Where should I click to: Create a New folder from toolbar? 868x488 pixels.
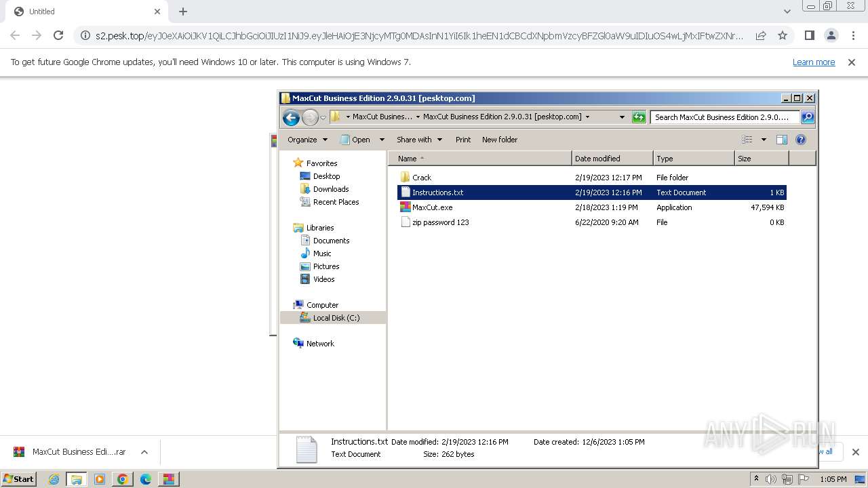tap(500, 140)
